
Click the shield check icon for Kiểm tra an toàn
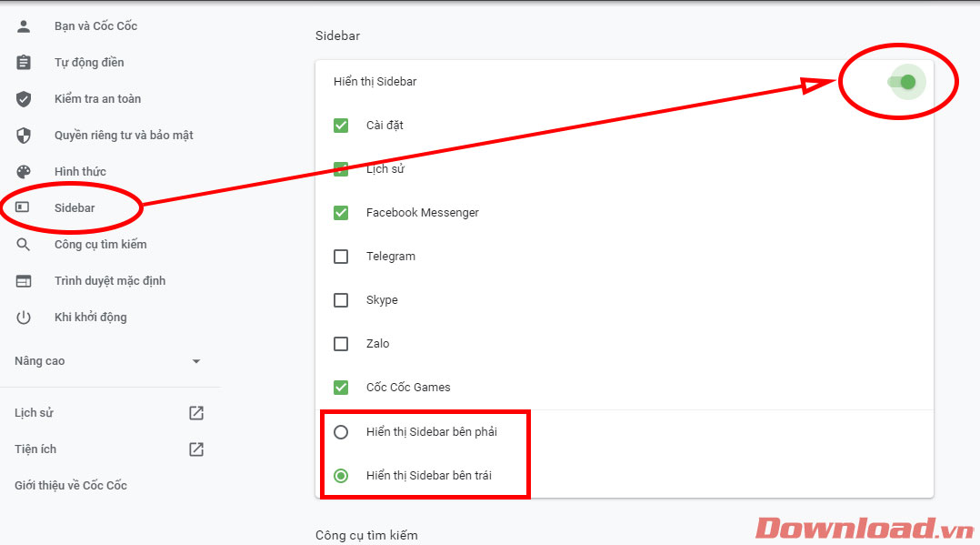point(24,99)
